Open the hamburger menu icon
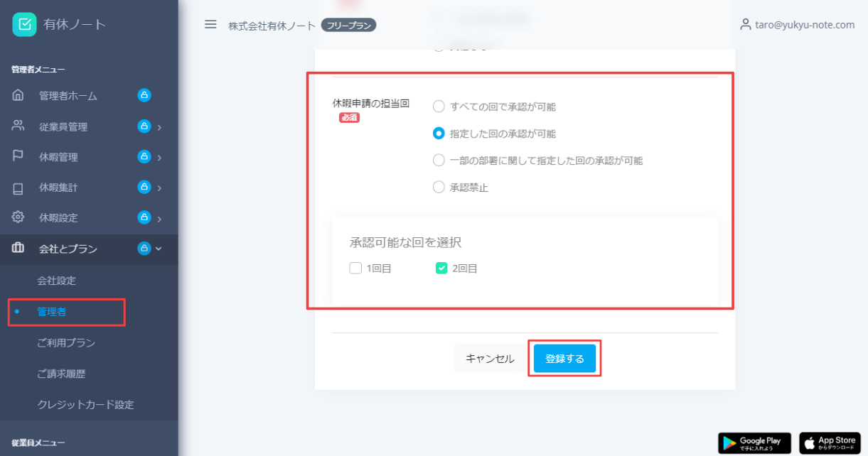This screenshot has width=868, height=456. point(210,24)
